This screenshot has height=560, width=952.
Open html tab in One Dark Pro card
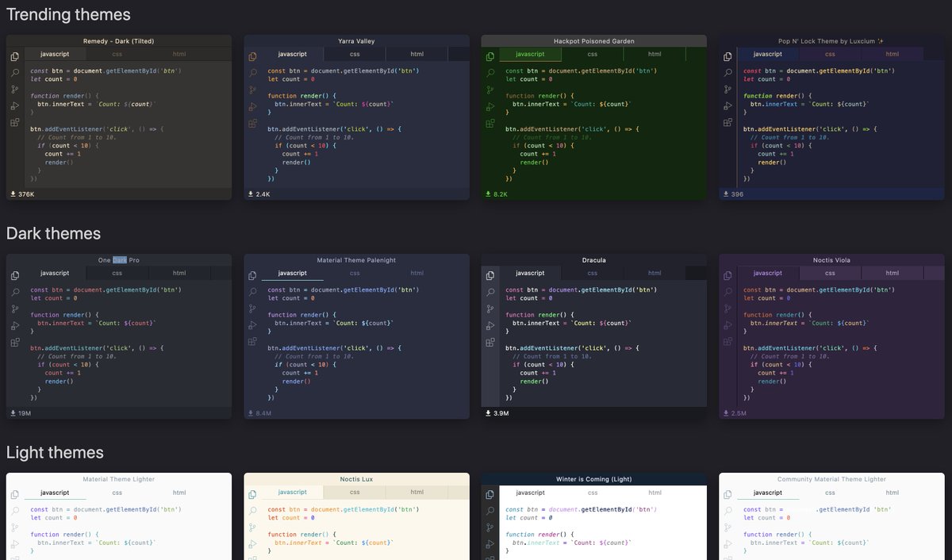pos(179,273)
